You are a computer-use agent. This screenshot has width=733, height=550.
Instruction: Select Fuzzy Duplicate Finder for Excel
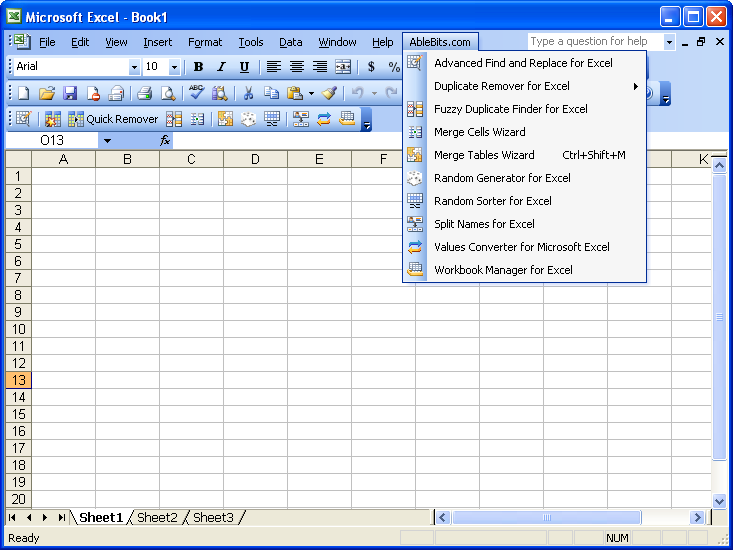pos(525,109)
